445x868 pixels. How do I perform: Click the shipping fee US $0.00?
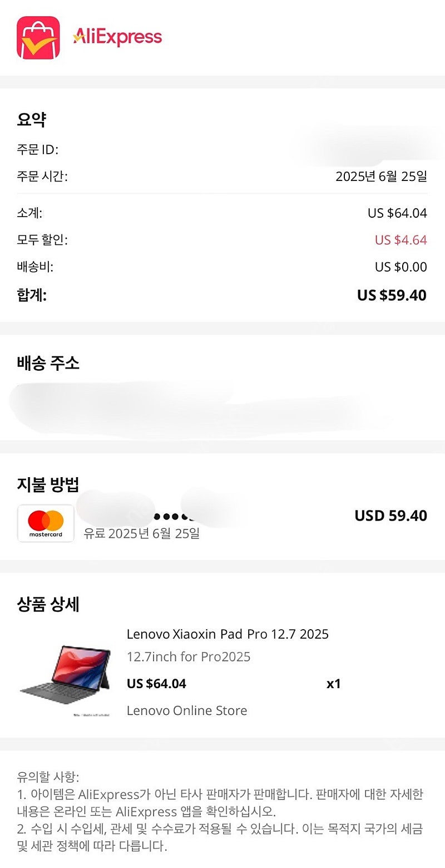400,267
